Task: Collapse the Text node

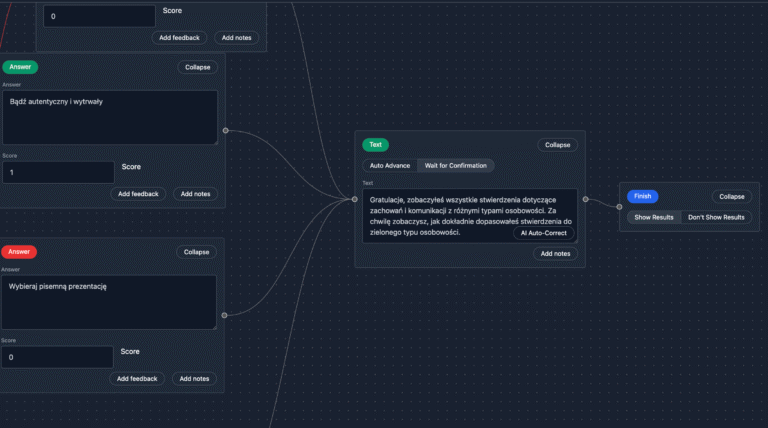Action: [x=557, y=145]
